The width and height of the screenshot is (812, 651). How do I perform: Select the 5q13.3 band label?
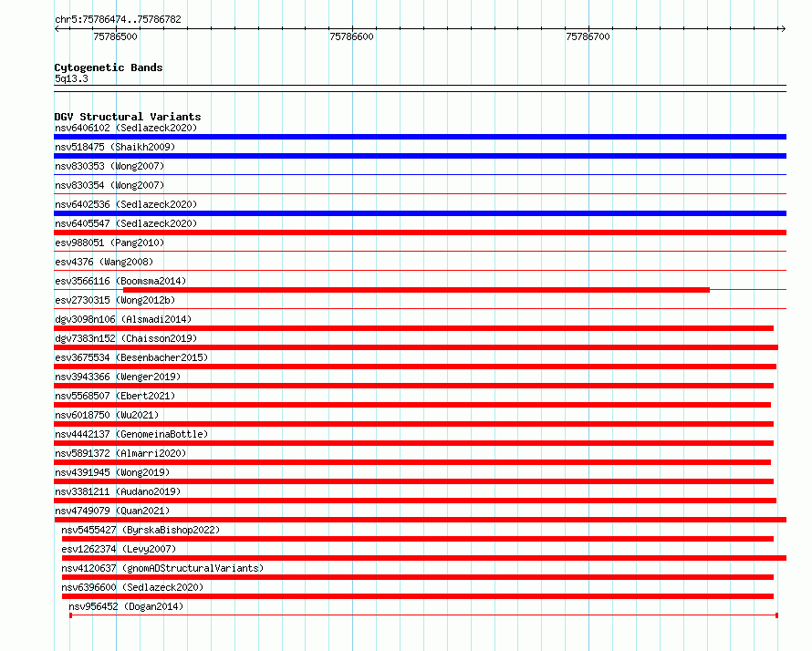(71, 78)
